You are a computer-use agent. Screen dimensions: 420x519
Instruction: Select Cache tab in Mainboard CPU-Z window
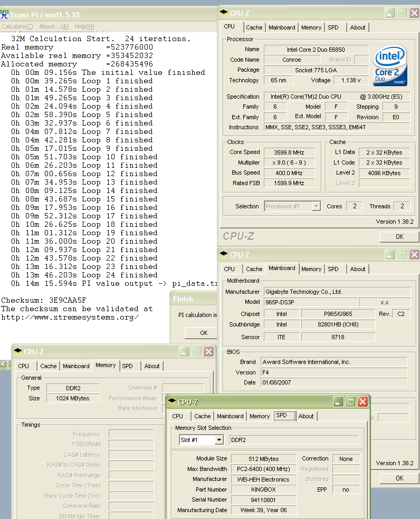click(x=254, y=269)
